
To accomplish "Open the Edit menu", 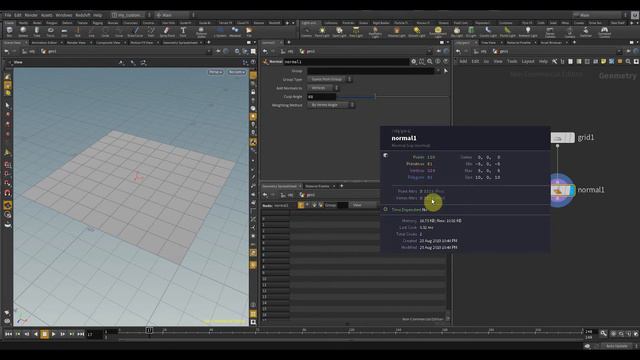I will pyautogui.click(x=18, y=15).
